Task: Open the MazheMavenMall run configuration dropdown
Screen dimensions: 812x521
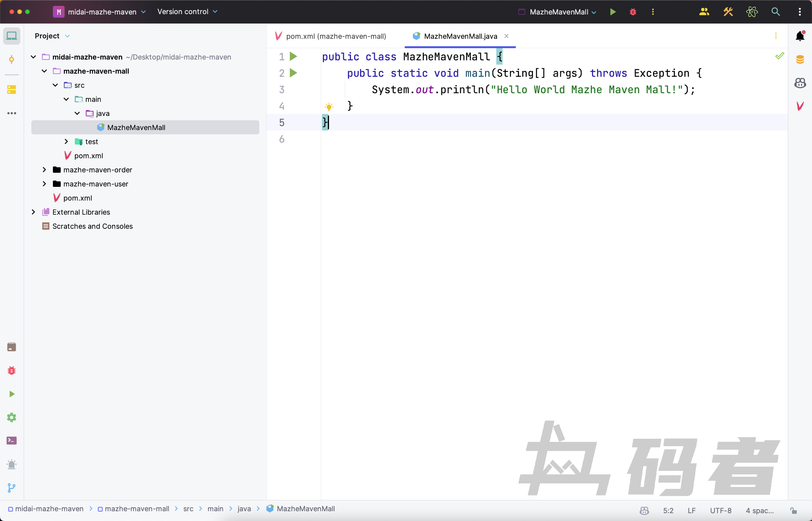Action: pos(559,12)
